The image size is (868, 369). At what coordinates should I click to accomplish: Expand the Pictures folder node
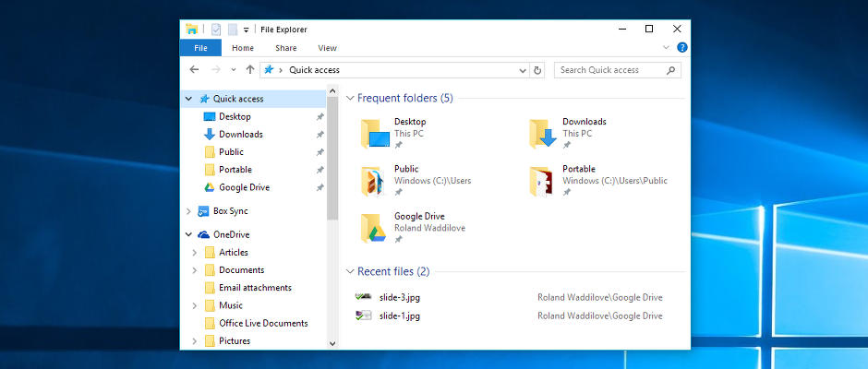194,341
